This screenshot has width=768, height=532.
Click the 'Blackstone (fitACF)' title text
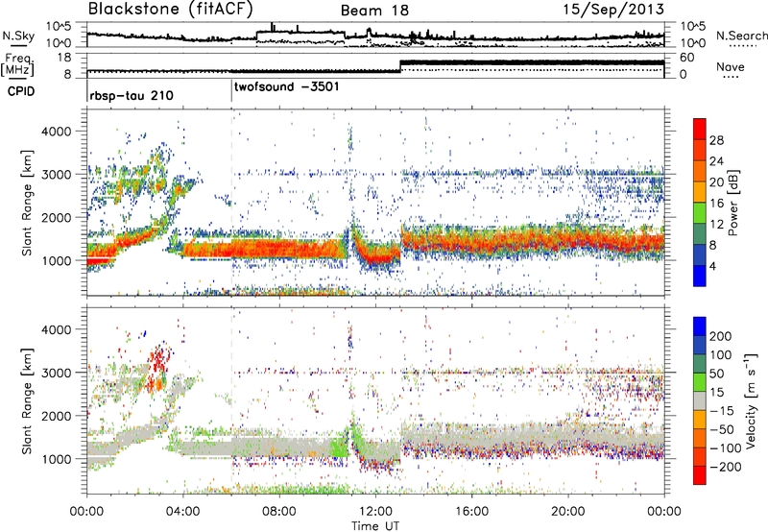point(171,10)
